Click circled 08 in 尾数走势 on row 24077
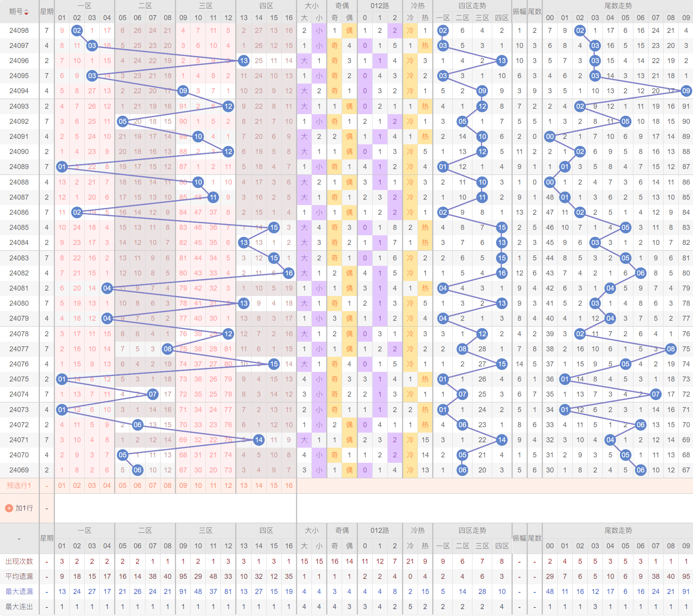Viewport: 693px width, 616px height. point(671,349)
